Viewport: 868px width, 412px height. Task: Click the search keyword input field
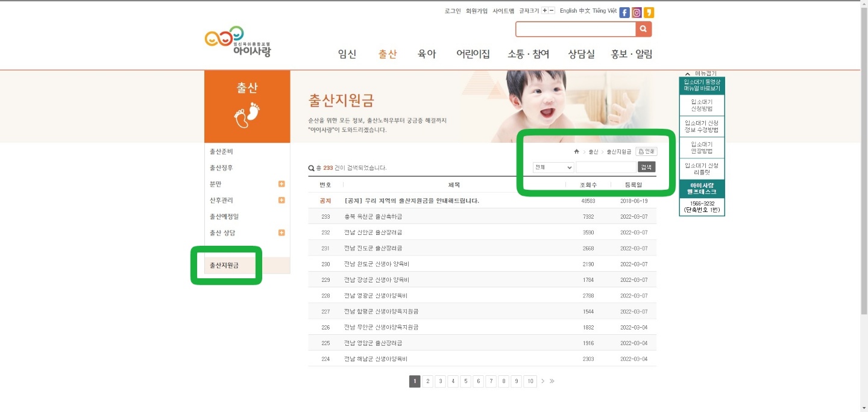[605, 167]
